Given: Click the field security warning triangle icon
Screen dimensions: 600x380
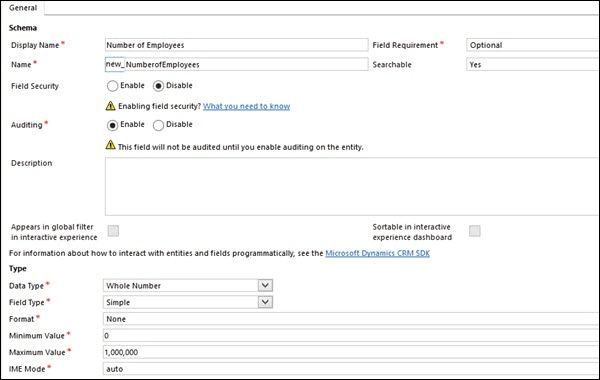Looking at the screenshot, I should pos(110,106).
